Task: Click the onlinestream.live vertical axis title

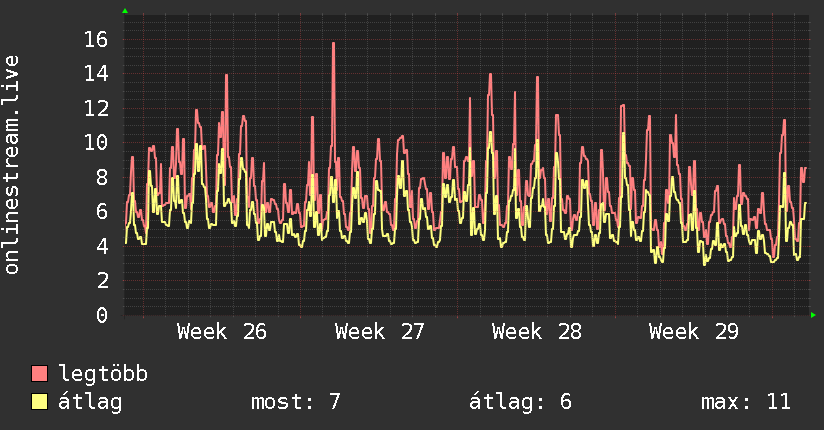Action: (x=11, y=165)
